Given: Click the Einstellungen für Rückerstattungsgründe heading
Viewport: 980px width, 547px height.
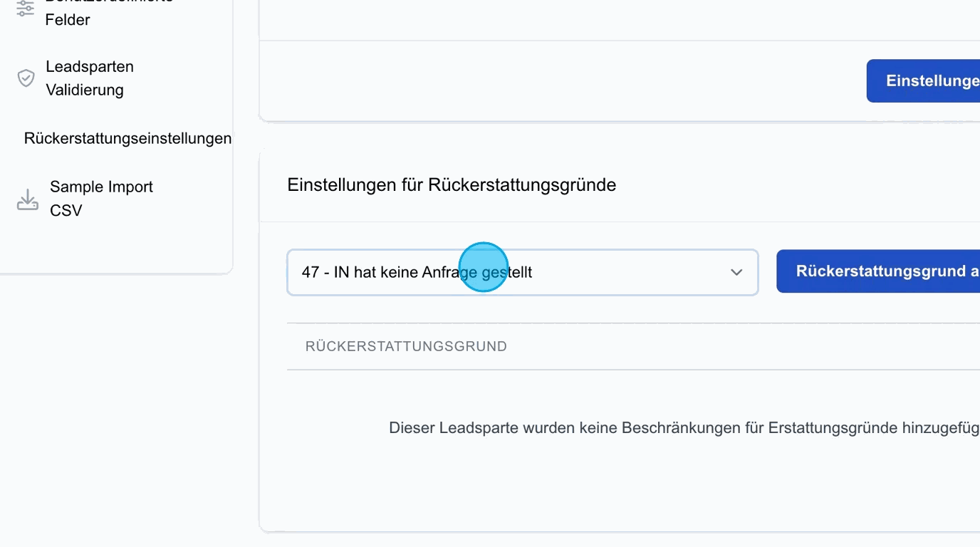Looking at the screenshot, I should [x=452, y=185].
